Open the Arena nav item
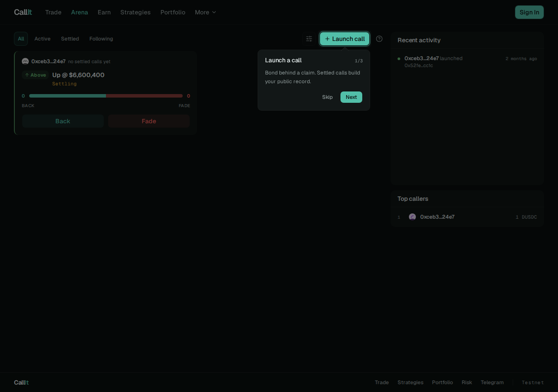 pyautogui.click(x=79, y=12)
